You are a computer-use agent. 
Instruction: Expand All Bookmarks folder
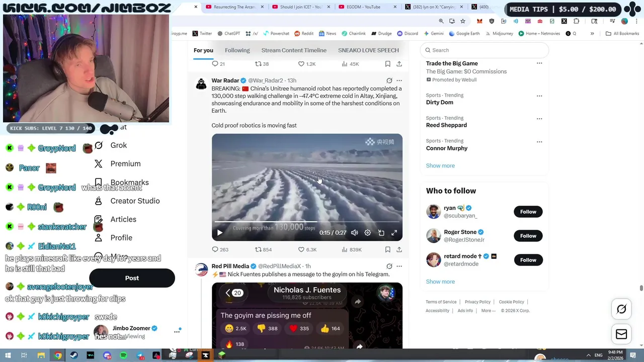[622, 34]
